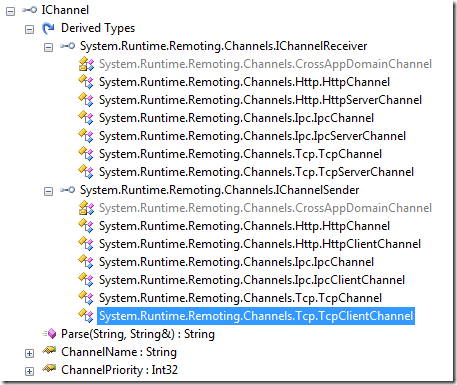Select the Http.HttpServerChannel entry

260,100
